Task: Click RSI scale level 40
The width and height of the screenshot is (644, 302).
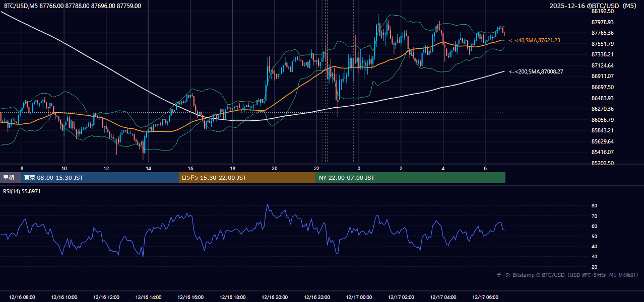Action: (594, 246)
